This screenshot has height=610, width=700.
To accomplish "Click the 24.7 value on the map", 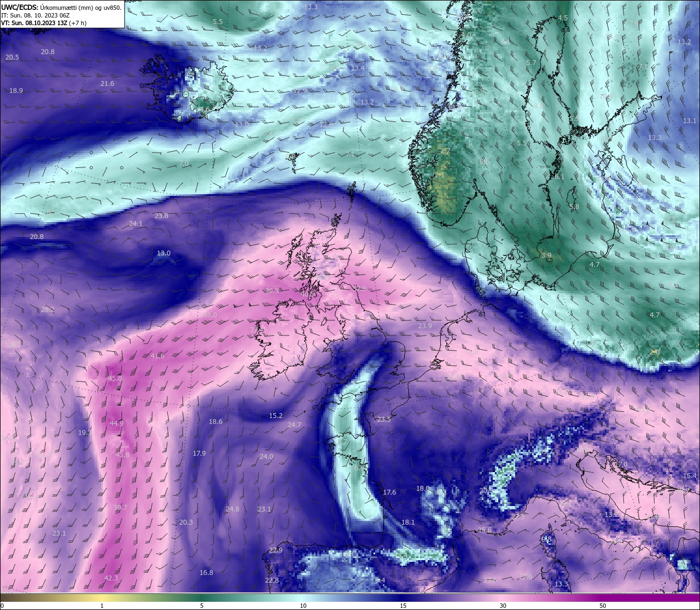I will (x=294, y=425).
